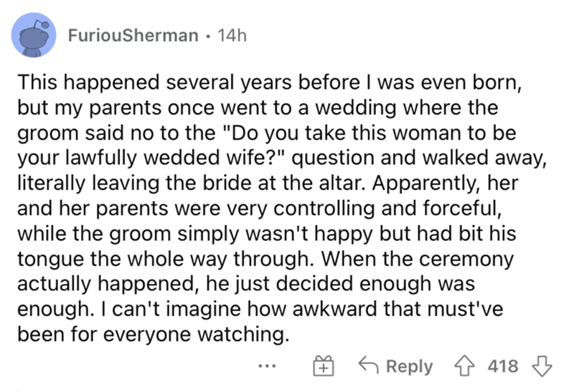Click the 14h comment timestamp
The width and height of the screenshot is (574, 392).
(x=232, y=35)
